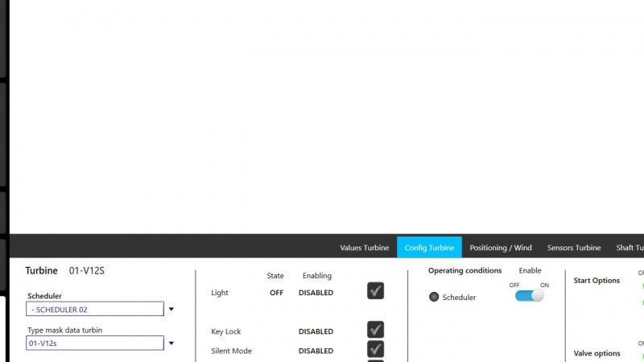Click the Start Options heading
644x362 pixels.
[x=597, y=281]
